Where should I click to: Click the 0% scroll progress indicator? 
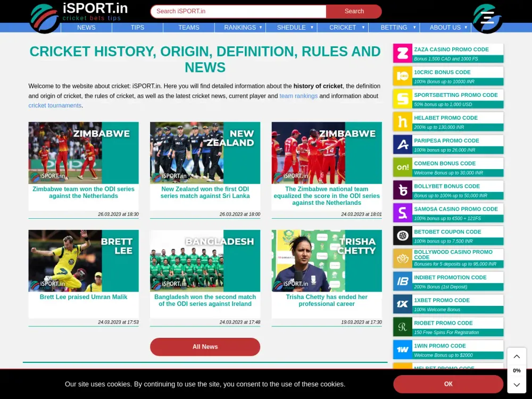(517, 370)
